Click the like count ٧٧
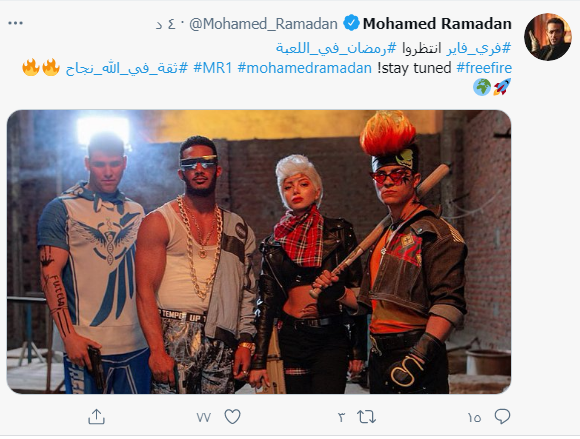Image resolution: width=580 pixels, height=439 pixels. [204, 418]
